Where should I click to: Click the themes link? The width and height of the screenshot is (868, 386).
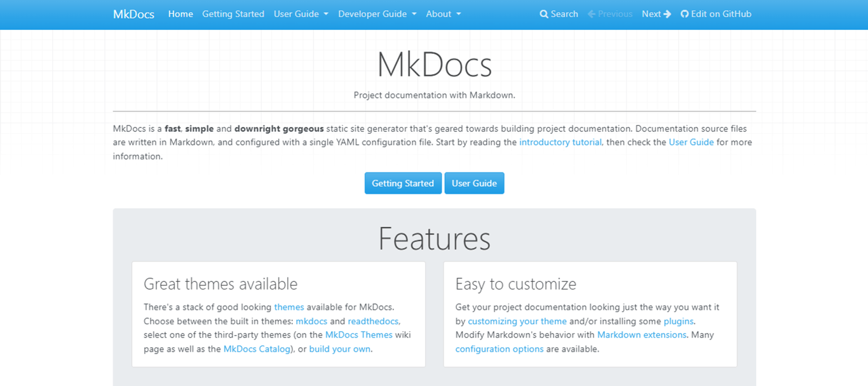click(x=289, y=307)
